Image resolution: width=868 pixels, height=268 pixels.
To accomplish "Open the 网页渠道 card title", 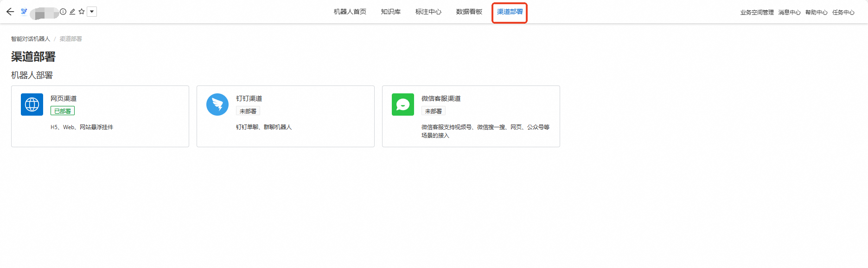I will click(64, 98).
